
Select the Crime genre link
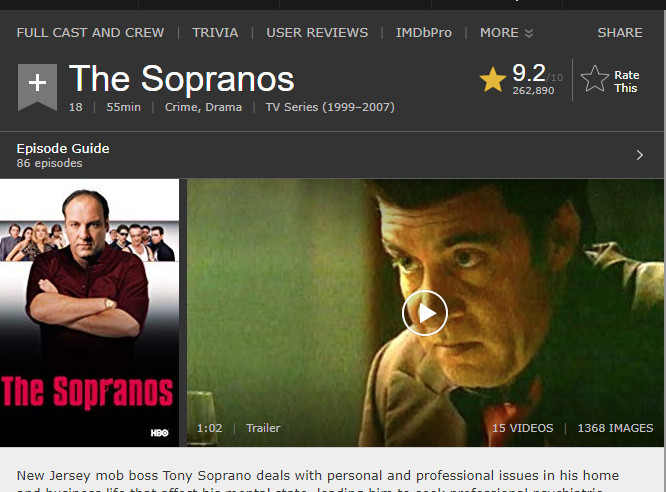[x=182, y=108]
